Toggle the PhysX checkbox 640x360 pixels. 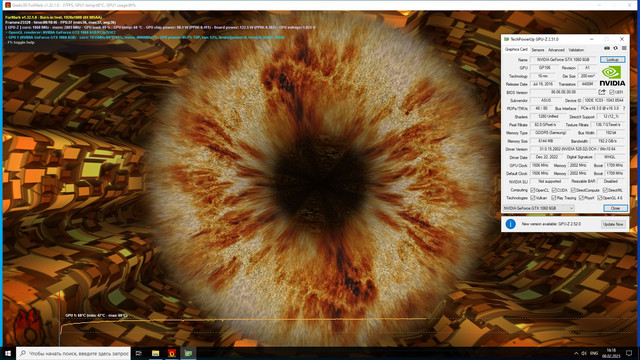click(581, 198)
